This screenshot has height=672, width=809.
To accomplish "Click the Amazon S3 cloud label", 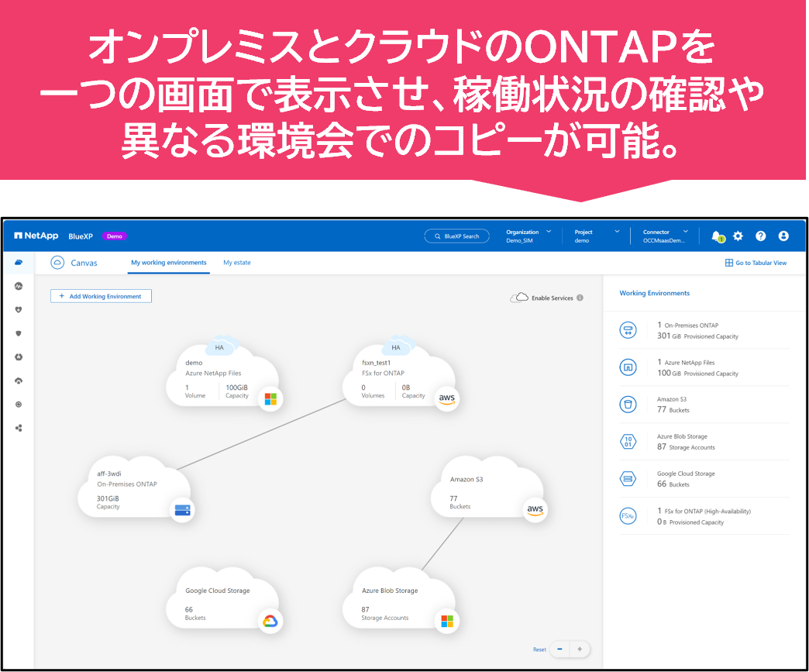I will 466,480.
